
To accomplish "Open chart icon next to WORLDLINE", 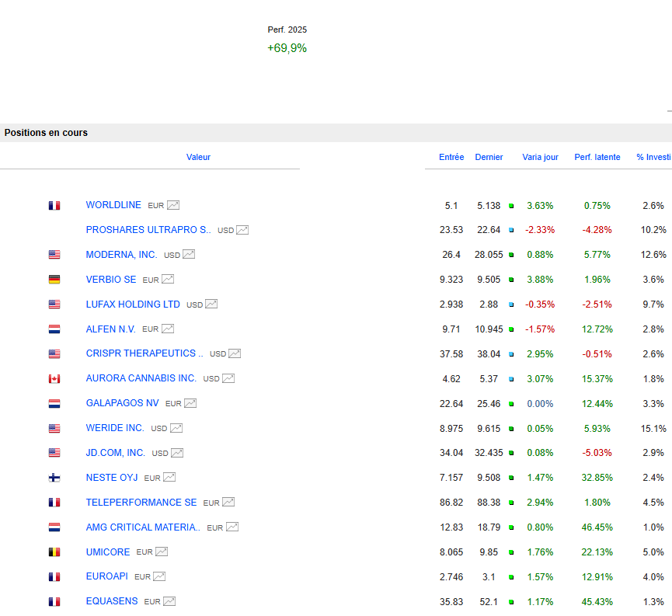I will coord(173,205).
